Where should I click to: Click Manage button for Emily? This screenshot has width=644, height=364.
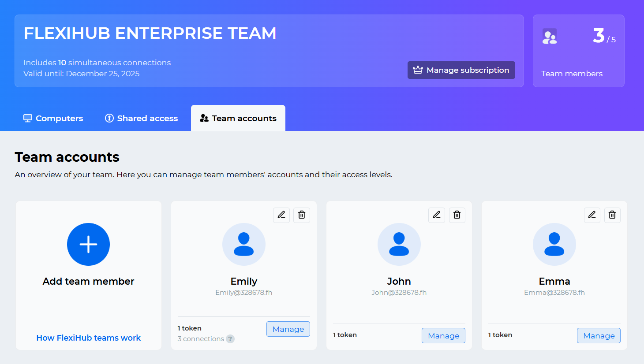pos(288,329)
